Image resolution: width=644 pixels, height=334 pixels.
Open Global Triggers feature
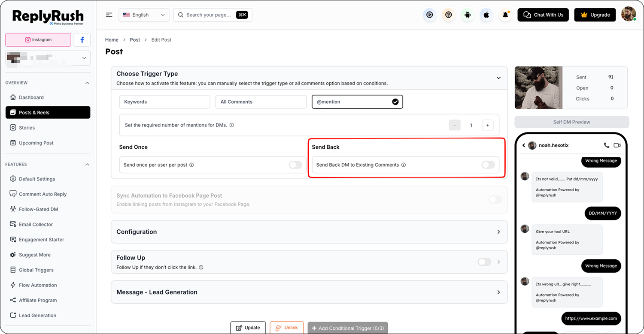tap(48, 270)
